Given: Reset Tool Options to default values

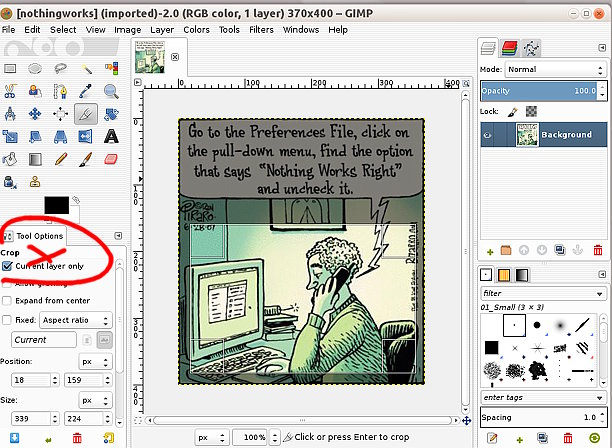Looking at the screenshot, I should coord(109,438).
